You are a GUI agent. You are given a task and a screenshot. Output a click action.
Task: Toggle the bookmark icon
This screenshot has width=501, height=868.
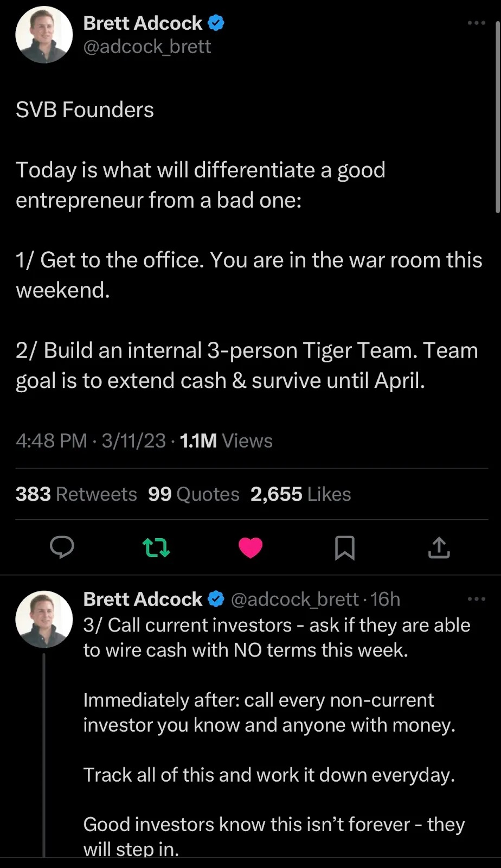(345, 547)
